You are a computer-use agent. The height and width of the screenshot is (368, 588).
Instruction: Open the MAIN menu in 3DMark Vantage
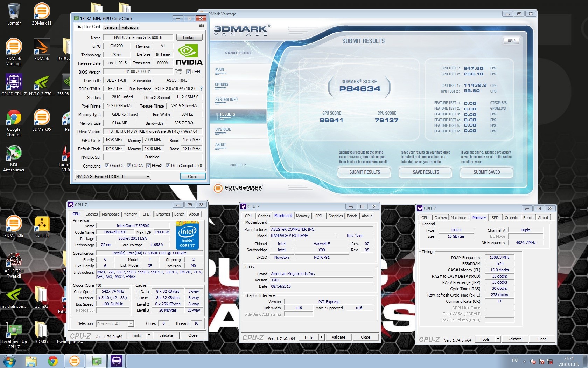pos(219,69)
